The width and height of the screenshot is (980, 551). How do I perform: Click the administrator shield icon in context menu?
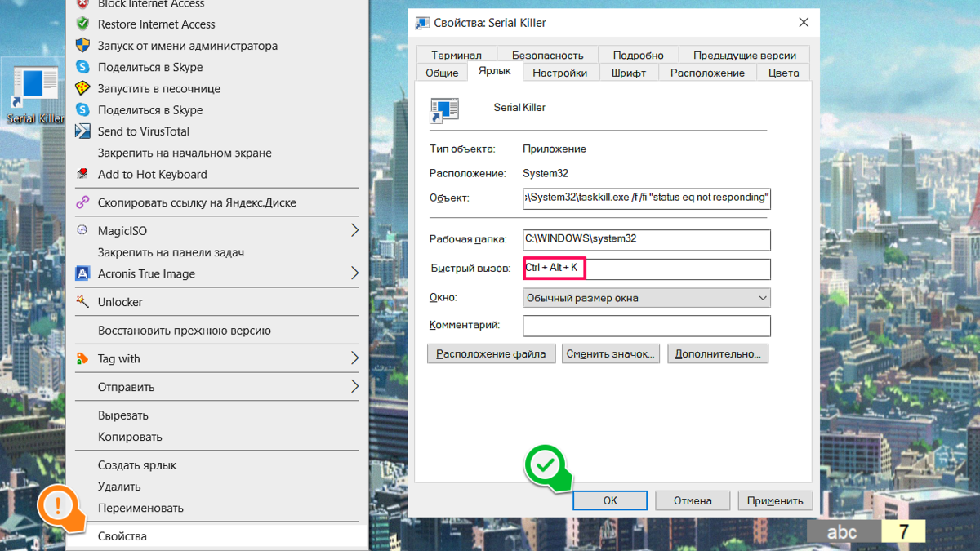point(82,46)
